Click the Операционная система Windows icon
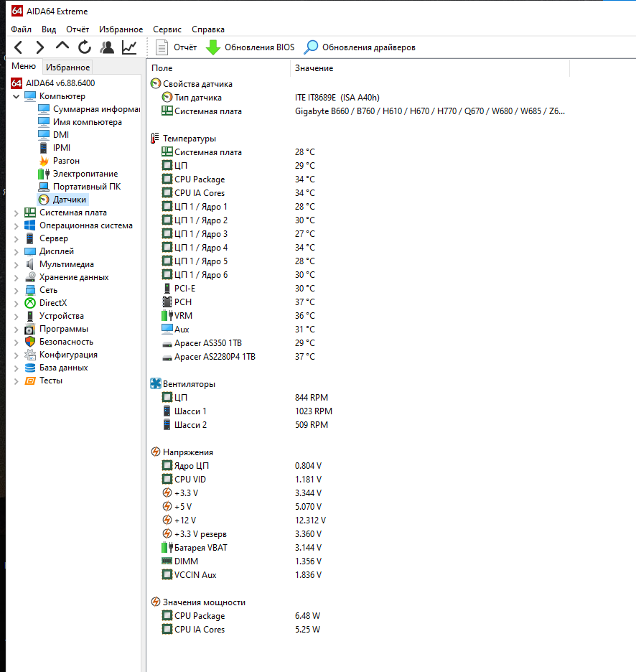The image size is (636, 672). tap(30, 225)
